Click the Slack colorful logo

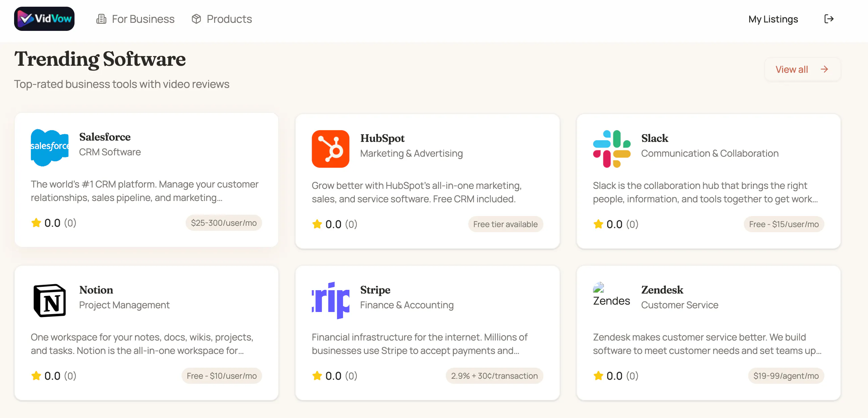pyautogui.click(x=612, y=149)
